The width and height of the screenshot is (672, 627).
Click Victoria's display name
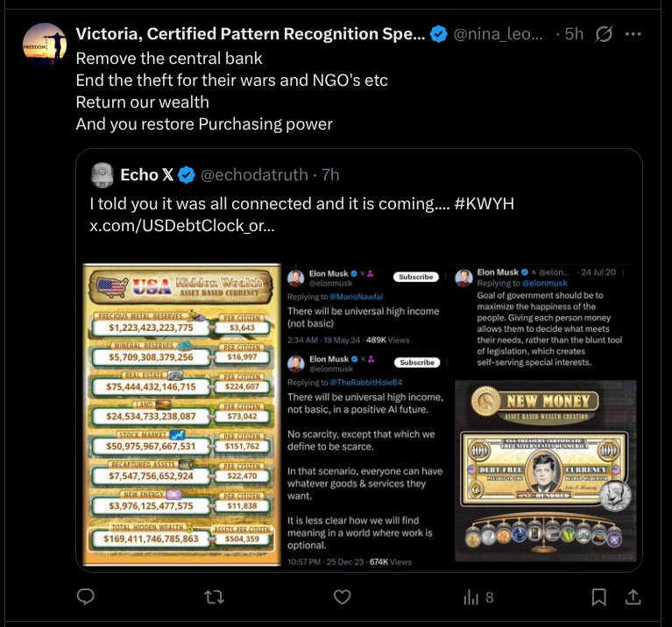pos(251,34)
